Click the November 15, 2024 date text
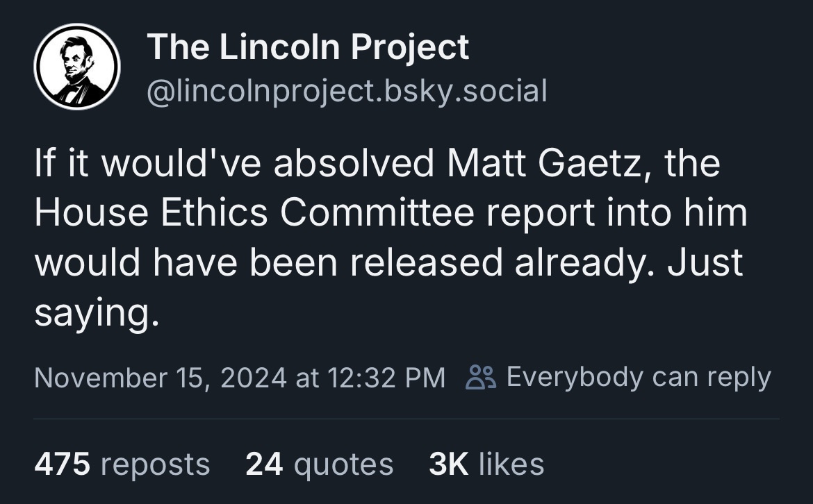 click(x=161, y=378)
